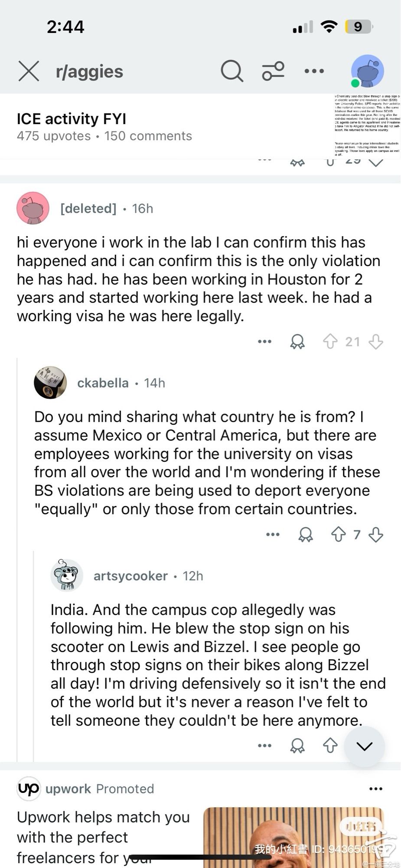Award ckabella's comment
Viewport: 401px width, 868px height.
click(x=306, y=534)
